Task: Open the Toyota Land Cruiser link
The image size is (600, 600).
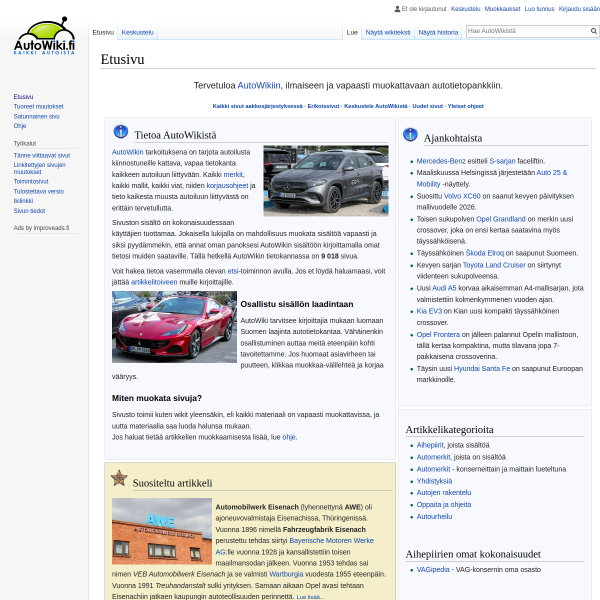Action: pyautogui.click(x=494, y=265)
